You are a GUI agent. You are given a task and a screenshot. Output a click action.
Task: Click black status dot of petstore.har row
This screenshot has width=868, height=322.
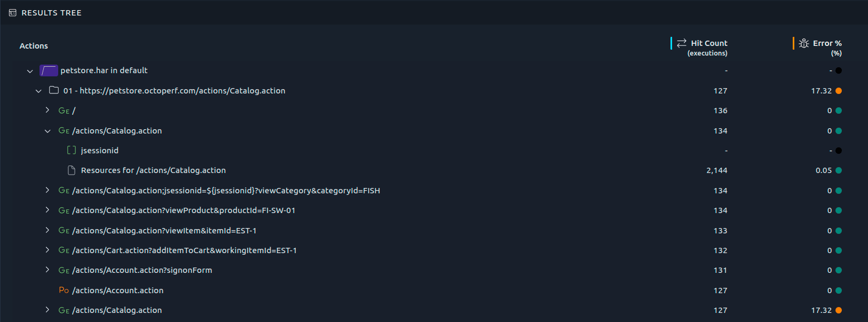(839, 70)
